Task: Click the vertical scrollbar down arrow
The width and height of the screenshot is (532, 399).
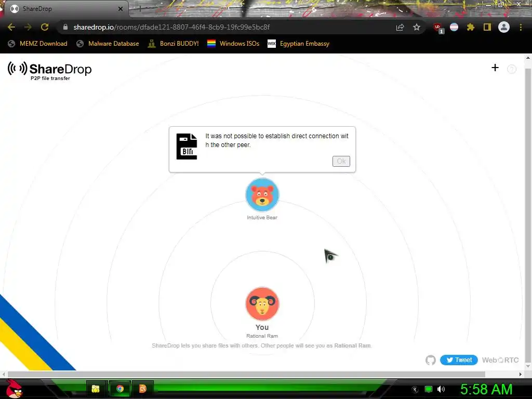Action: pos(528,366)
